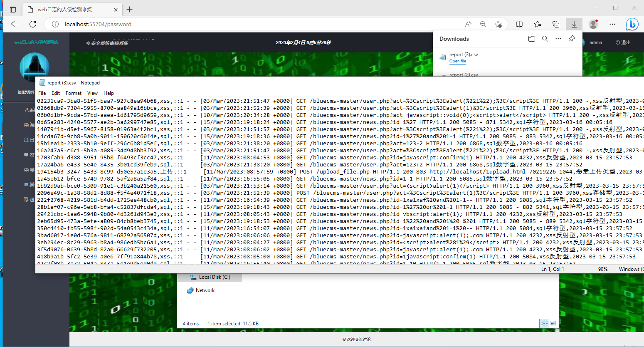Close the web日志的入侵检测系统 tab

[116, 9]
